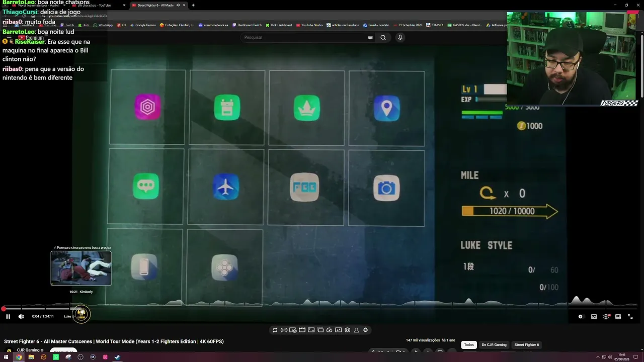Open the F1 Schedule 2026 bookmark
This screenshot has height=362, width=644.
point(408,25)
